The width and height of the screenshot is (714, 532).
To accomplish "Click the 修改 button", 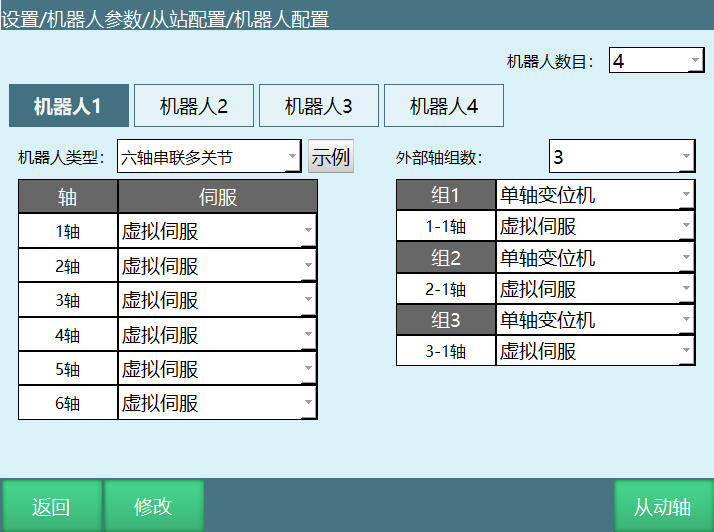I will [153, 507].
